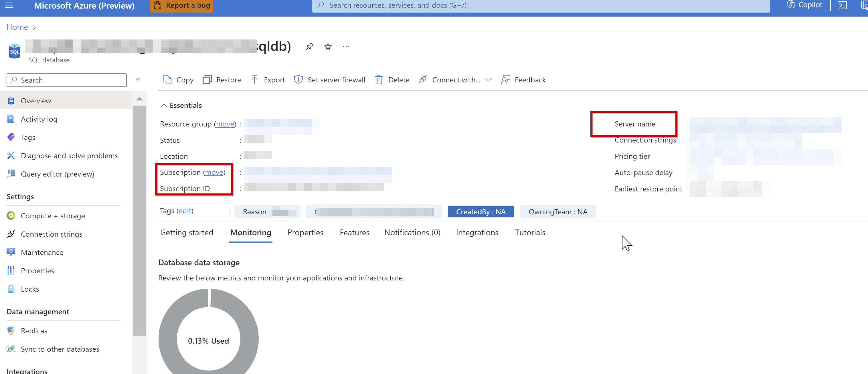Switch to the Properties tab

305,232
